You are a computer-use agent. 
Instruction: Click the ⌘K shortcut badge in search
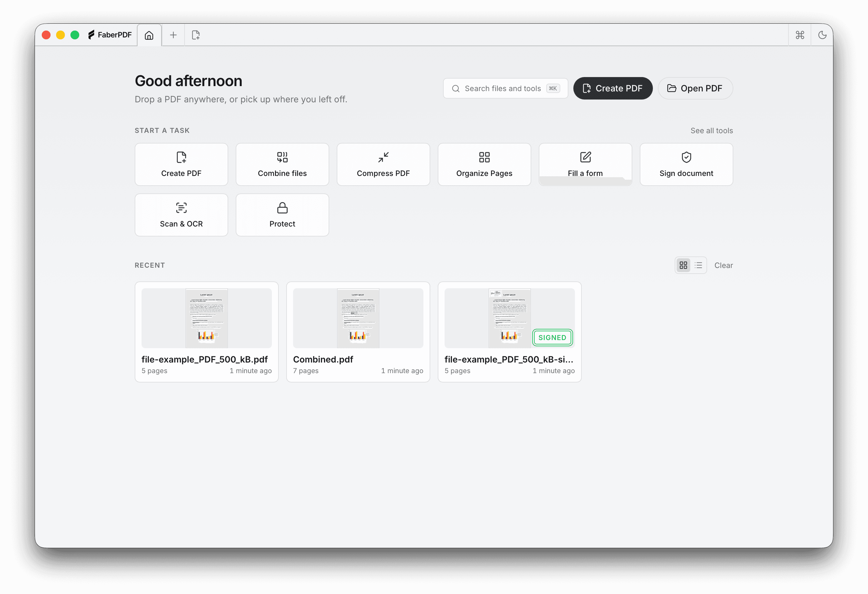pos(553,88)
